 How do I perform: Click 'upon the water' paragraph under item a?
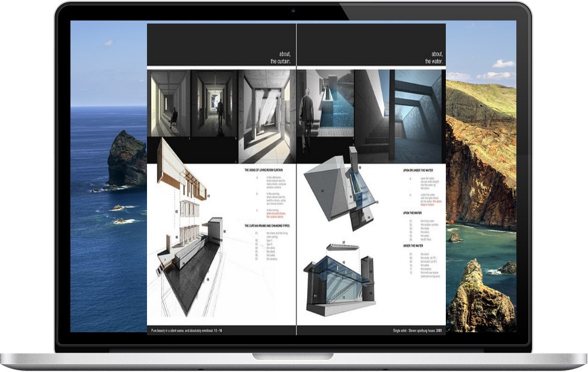(x=430, y=183)
